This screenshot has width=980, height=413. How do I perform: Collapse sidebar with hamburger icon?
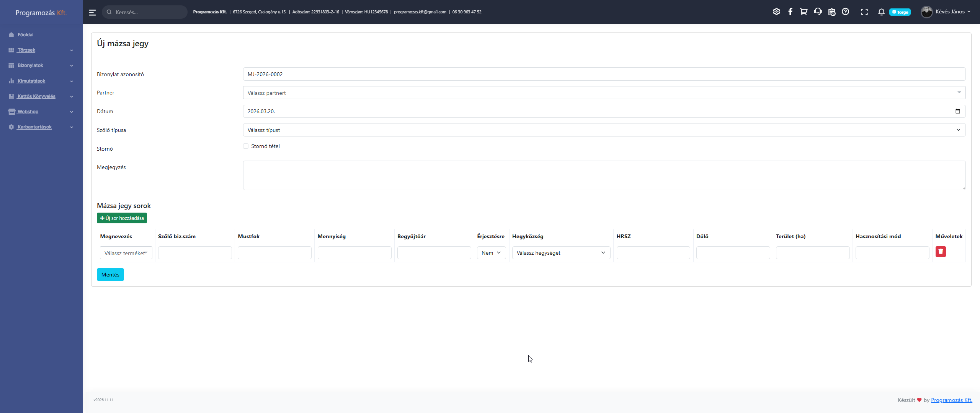coord(92,12)
